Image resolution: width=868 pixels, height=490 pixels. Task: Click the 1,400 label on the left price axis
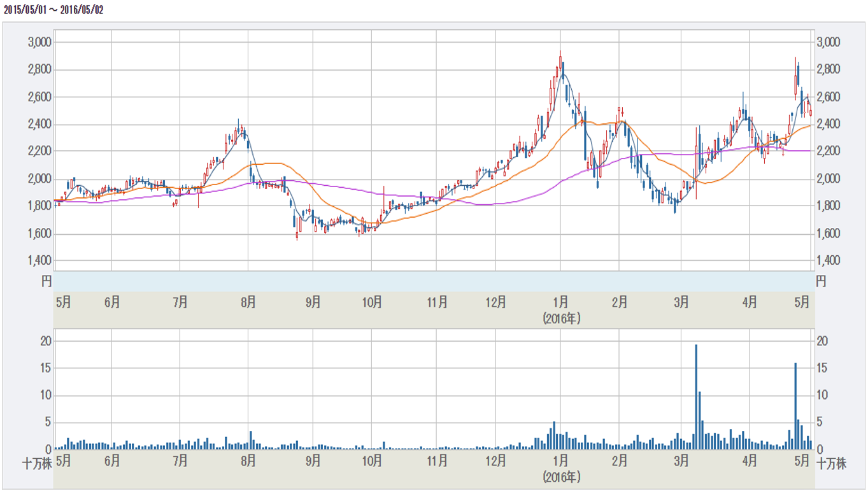[x=39, y=261]
